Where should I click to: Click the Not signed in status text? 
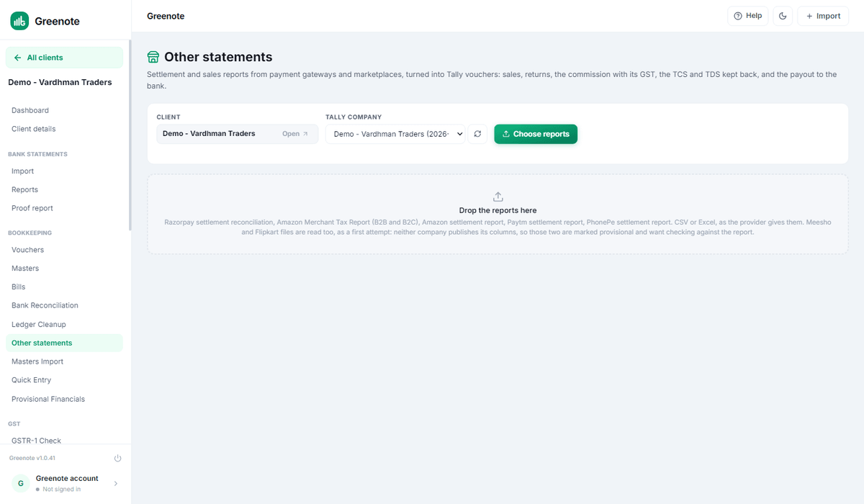pos(61,490)
